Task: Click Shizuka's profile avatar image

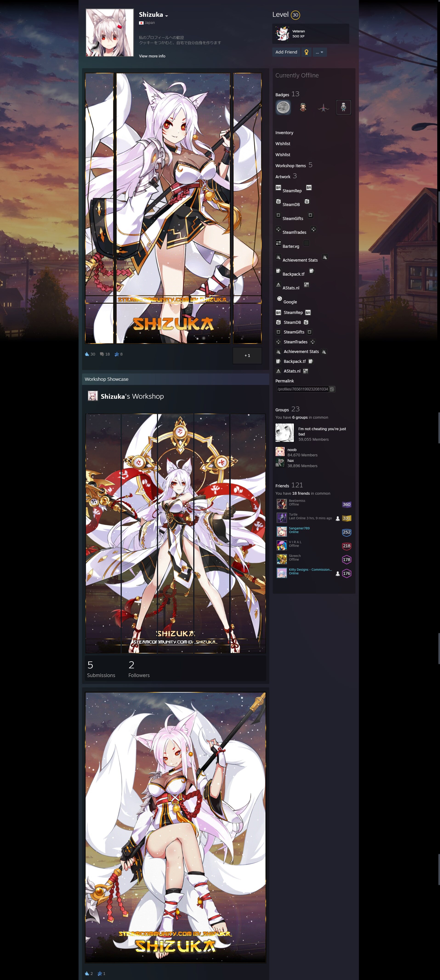Action: (x=110, y=33)
